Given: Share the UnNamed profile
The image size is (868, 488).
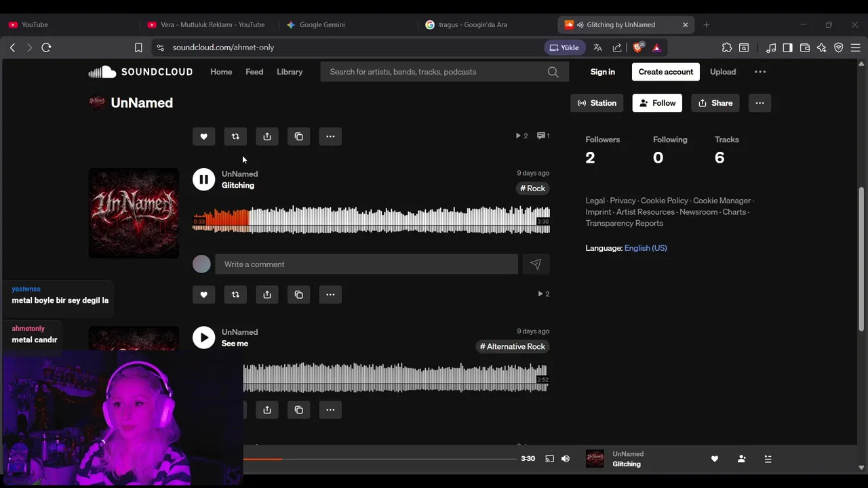Looking at the screenshot, I should point(715,103).
